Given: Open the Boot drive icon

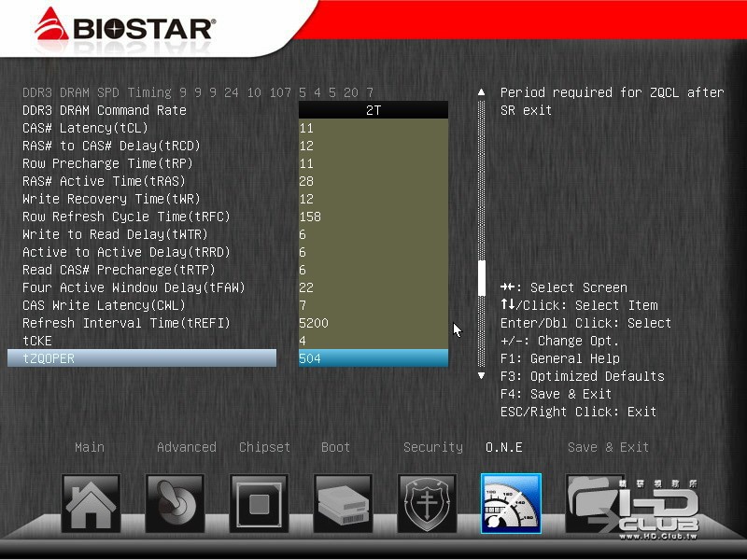Looking at the screenshot, I should tap(343, 503).
